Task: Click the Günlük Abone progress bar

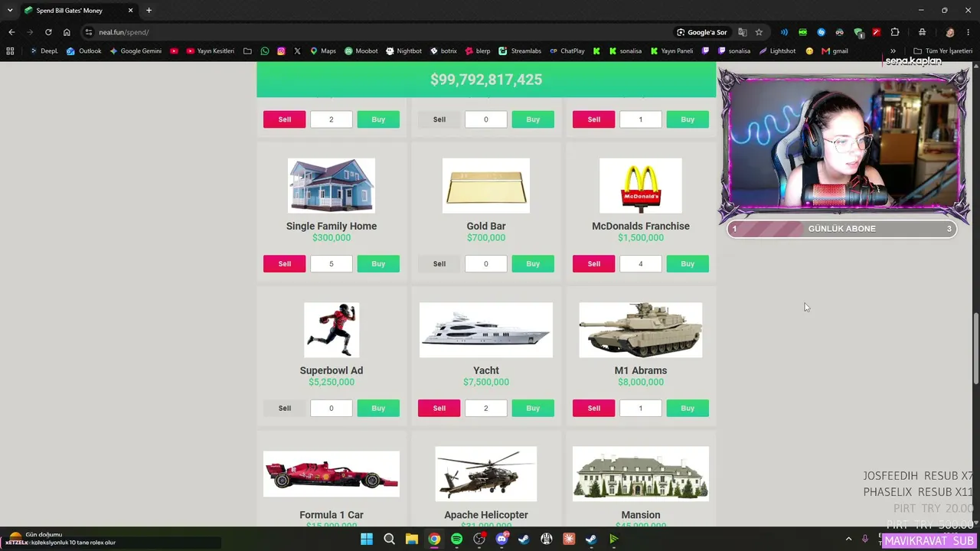Action: (x=841, y=229)
